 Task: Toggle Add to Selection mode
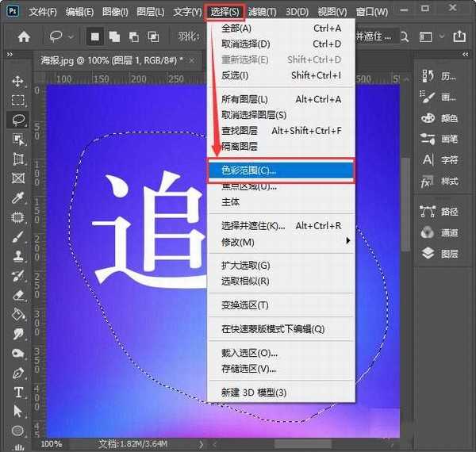[113, 36]
